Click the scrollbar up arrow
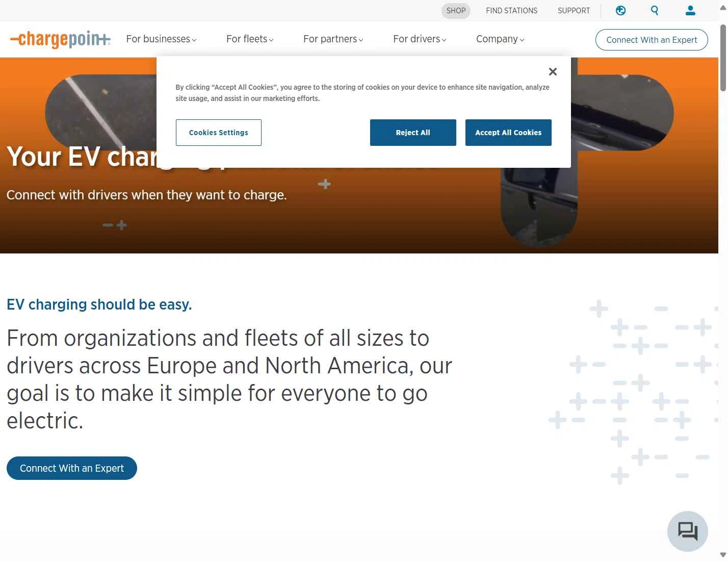Viewport: 728px width, 562px height. click(x=723, y=7)
